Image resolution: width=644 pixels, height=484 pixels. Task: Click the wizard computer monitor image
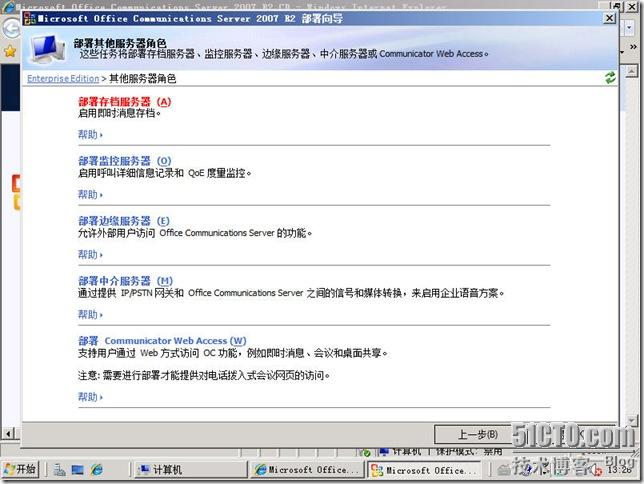(x=48, y=48)
